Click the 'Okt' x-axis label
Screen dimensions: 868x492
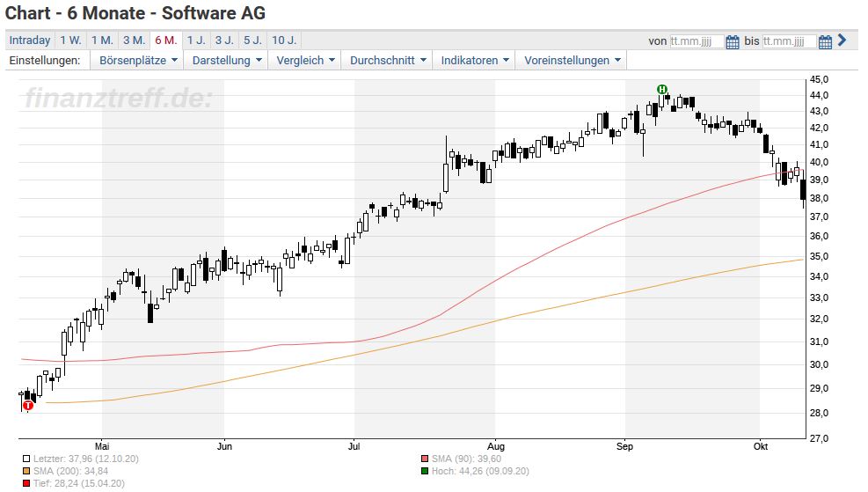point(761,446)
